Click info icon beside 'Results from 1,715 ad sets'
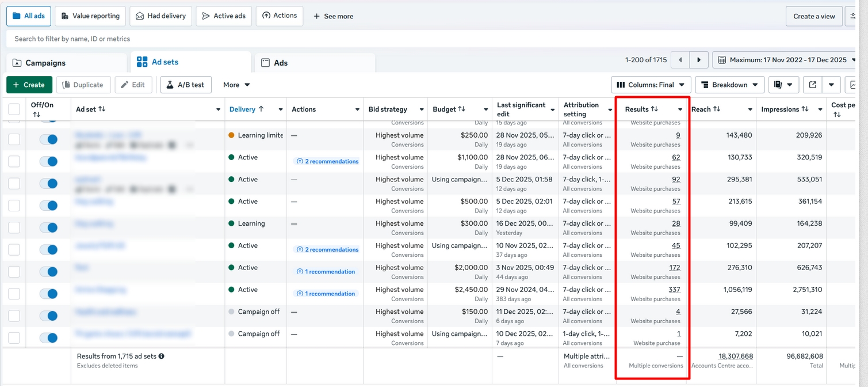Screen dimensions: 868x387 [162, 356]
